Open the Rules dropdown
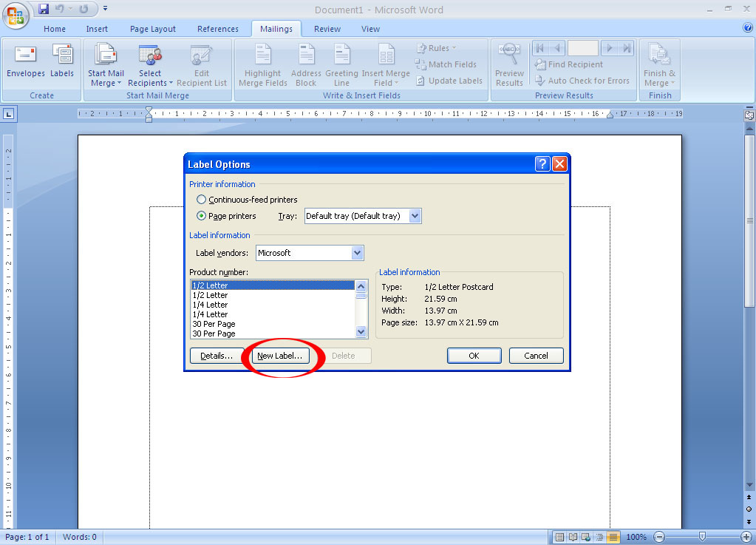This screenshot has height=545, width=756. [x=435, y=48]
